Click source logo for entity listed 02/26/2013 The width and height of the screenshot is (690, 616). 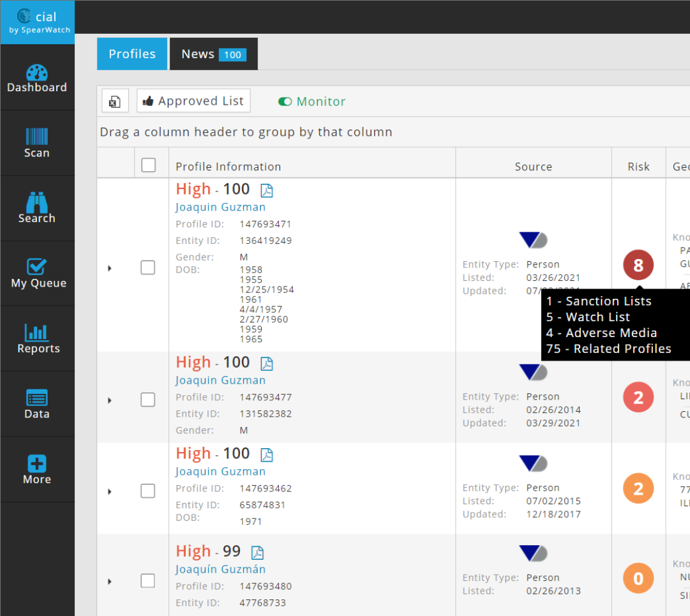(534, 553)
